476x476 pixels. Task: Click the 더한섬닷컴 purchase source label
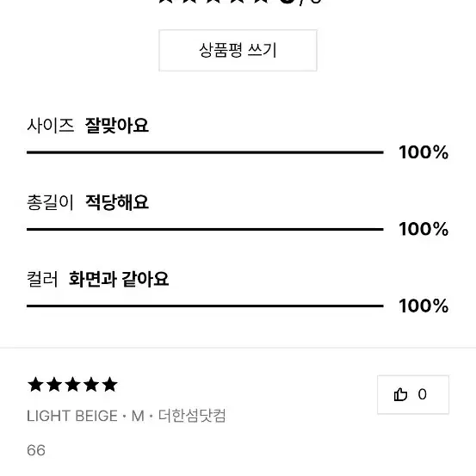click(192, 416)
